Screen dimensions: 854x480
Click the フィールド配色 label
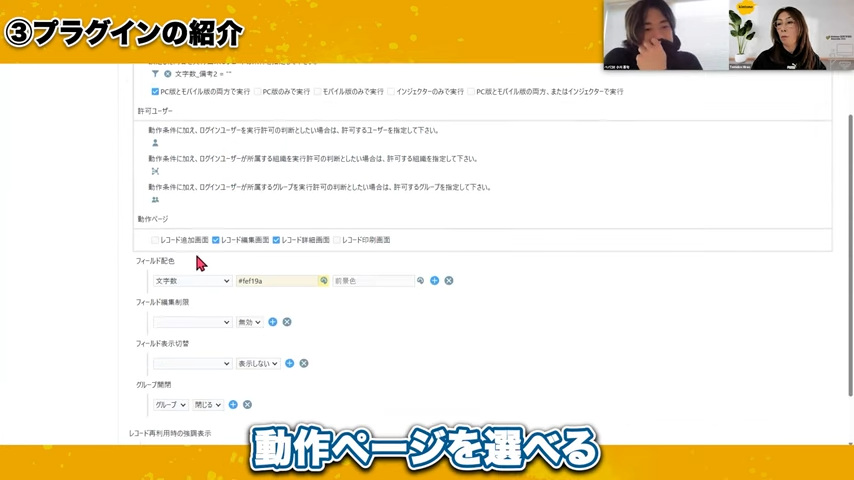155,261
